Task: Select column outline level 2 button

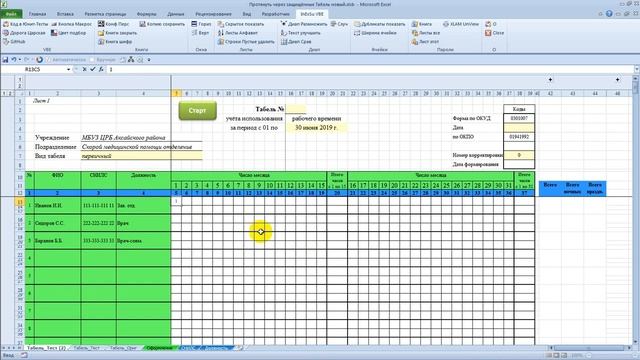Action: tap(20, 86)
